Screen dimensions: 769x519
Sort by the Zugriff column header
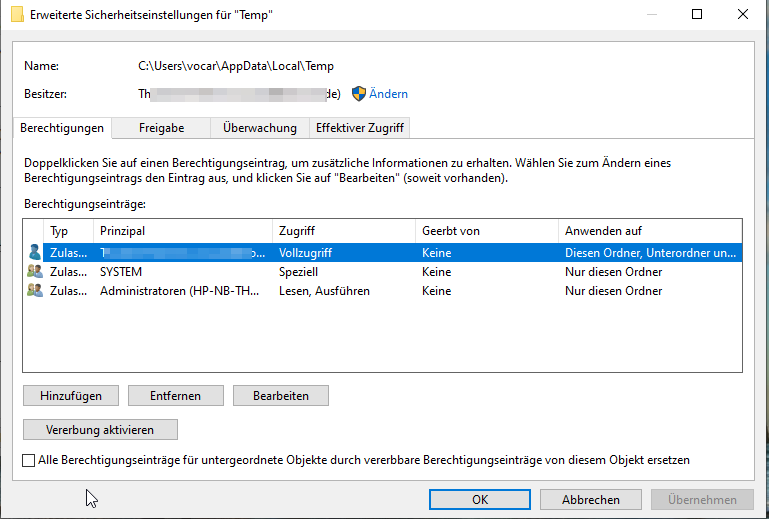click(344, 231)
